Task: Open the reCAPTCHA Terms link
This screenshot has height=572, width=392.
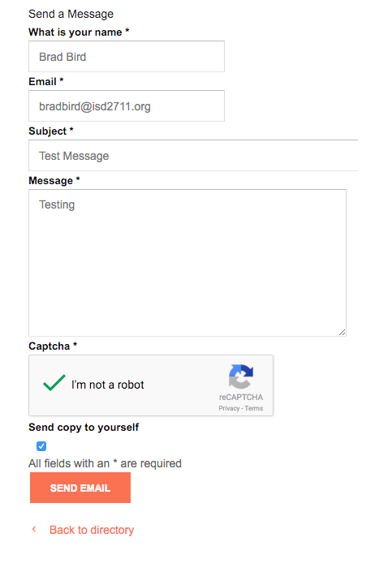Action: [254, 408]
